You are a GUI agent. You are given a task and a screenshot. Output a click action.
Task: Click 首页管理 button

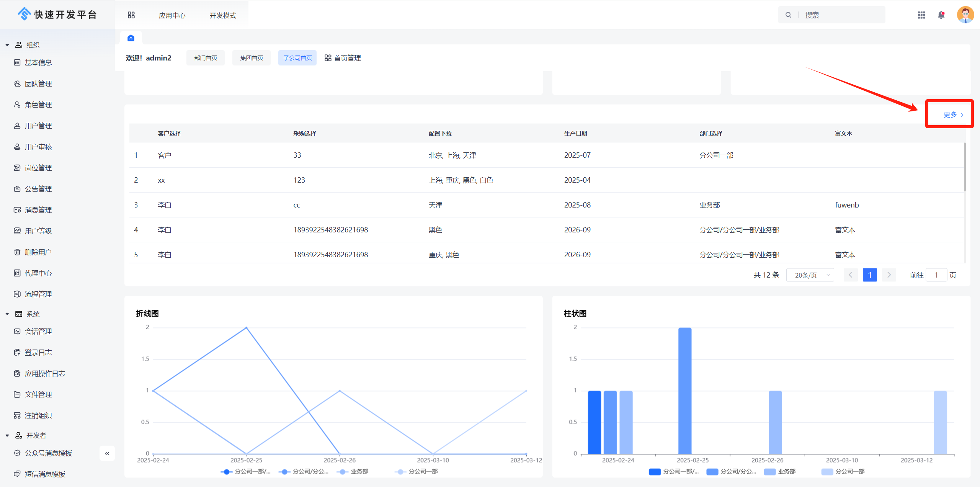[343, 58]
